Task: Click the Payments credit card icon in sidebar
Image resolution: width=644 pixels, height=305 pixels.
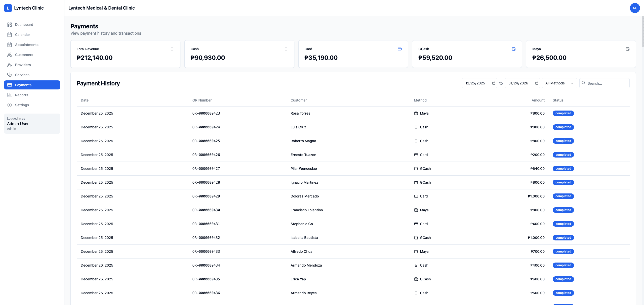Action: click(10, 85)
